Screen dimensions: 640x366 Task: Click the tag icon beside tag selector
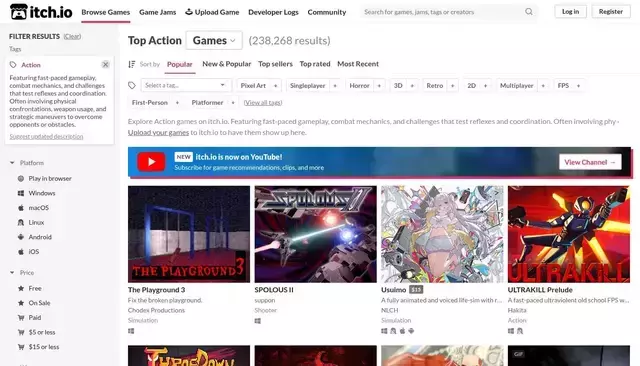click(132, 85)
